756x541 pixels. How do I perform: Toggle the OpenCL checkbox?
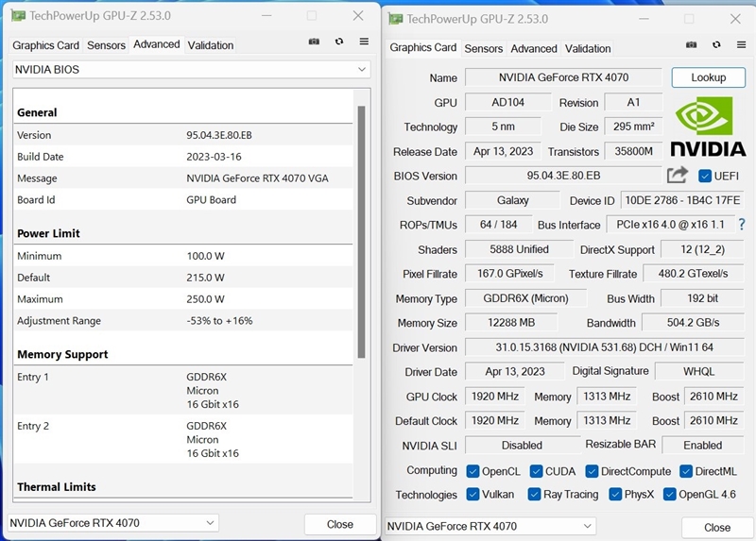(x=472, y=471)
